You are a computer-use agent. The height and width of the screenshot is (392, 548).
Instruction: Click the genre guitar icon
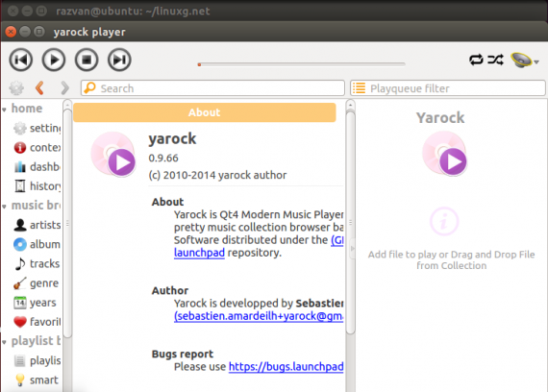point(20,283)
